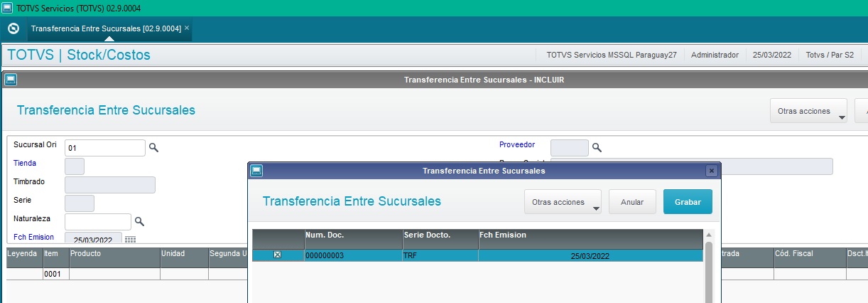Click the Tienda input field
This screenshot has height=303, width=868.
(75, 166)
